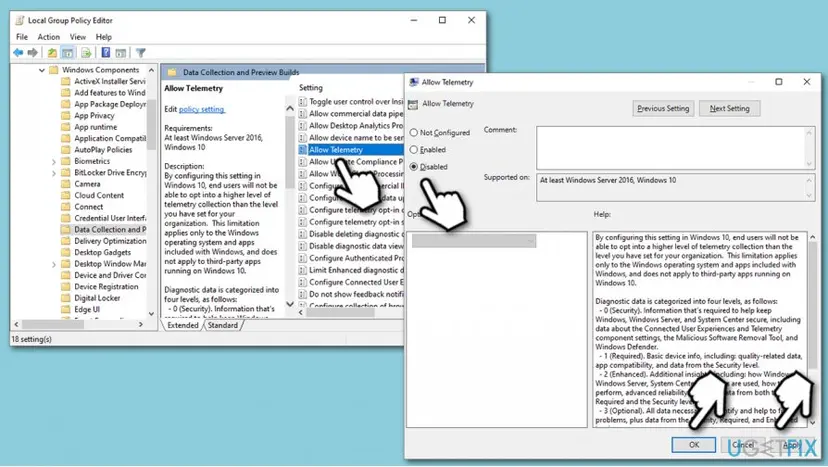
Task: Click the Help text scroll up arrow
Action: pos(812,237)
